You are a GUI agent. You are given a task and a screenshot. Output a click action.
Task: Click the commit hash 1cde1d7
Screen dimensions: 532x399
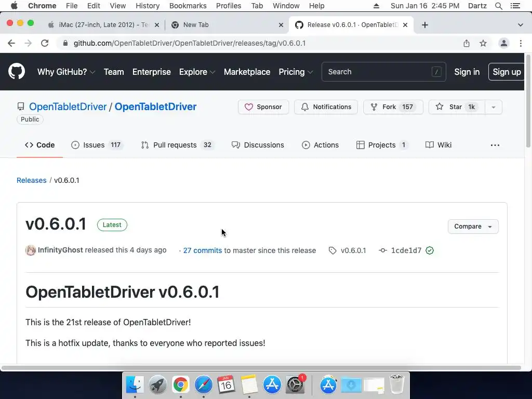point(406,250)
